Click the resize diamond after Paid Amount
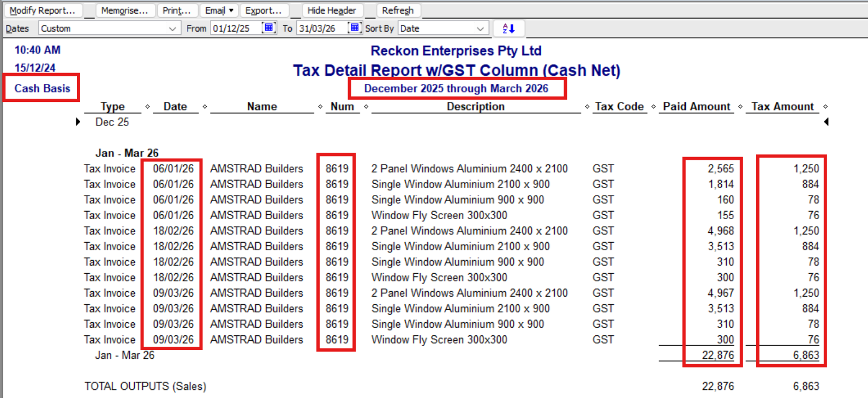 (x=740, y=106)
